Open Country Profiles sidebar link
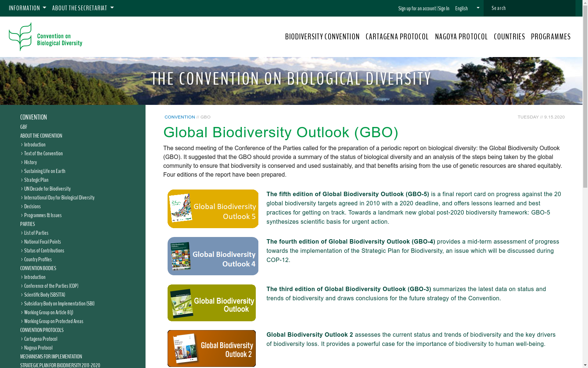The width and height of the screenshot is (588, 368). click(38, 259)
